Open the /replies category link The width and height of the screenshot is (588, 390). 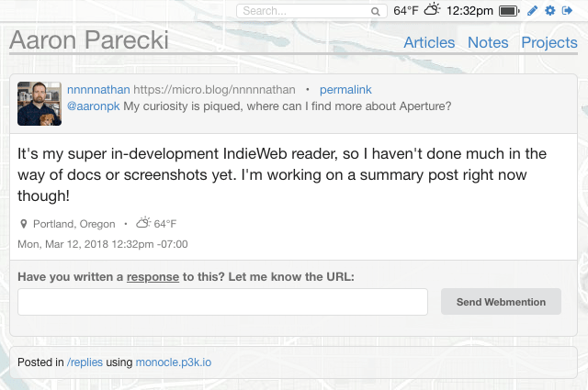point(85,362)
